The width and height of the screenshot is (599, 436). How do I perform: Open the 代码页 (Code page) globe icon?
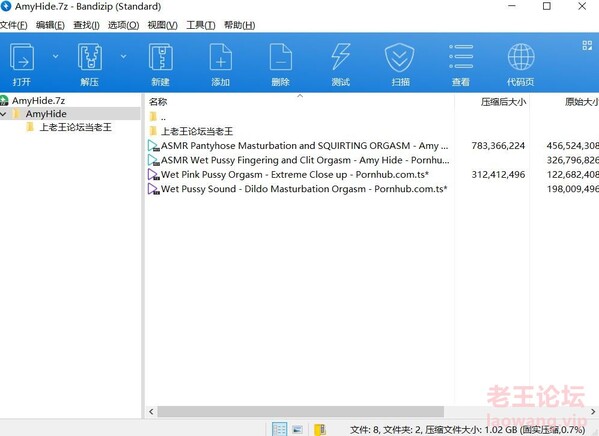[521, 57]
